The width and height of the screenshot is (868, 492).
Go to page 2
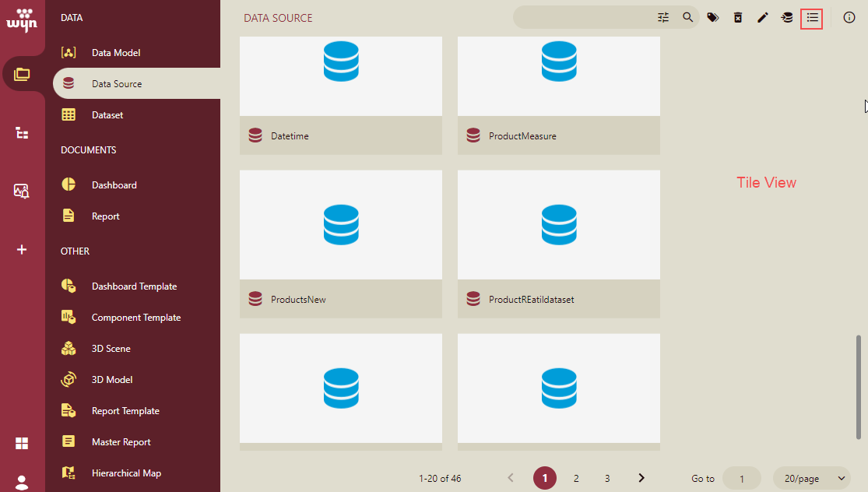[x=576, y=478]
